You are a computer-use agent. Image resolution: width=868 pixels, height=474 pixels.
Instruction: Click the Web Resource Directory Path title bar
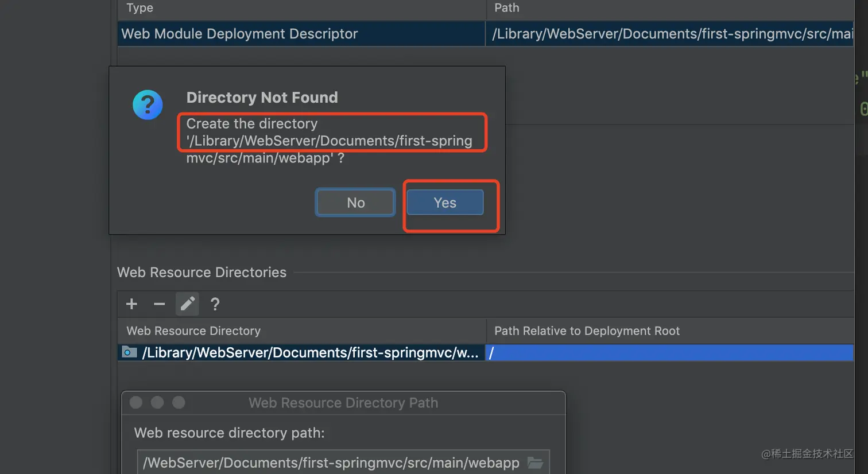click(x=343, y=403)
